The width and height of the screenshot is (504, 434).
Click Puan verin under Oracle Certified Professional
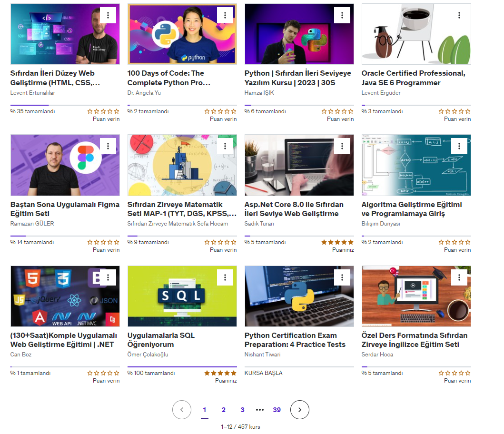pyautogui.click(x=457, y=119)
